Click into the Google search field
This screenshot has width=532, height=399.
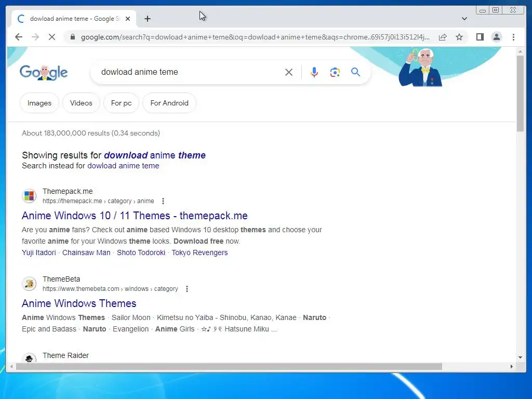click(x=190, y=72)
